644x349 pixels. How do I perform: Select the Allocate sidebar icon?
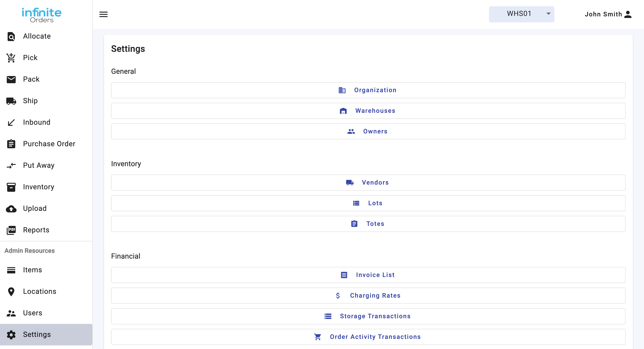click(x=11, y=36)
